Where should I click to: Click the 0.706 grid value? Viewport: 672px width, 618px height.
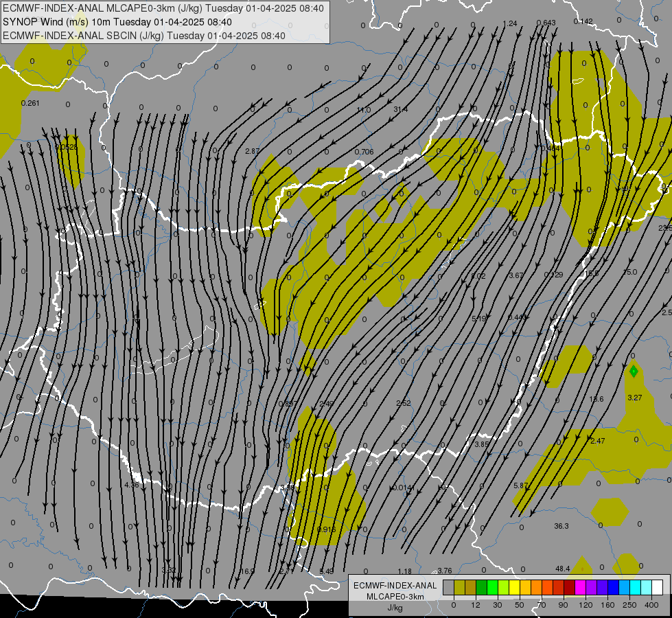(364, 151)
